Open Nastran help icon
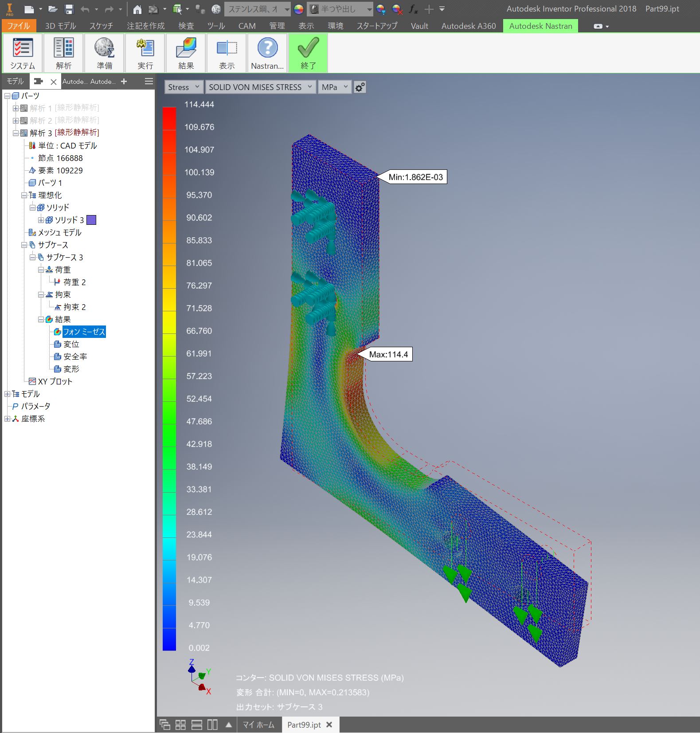Screen dimensions: 700x733 pyautogui.click(x=267, y=53)
